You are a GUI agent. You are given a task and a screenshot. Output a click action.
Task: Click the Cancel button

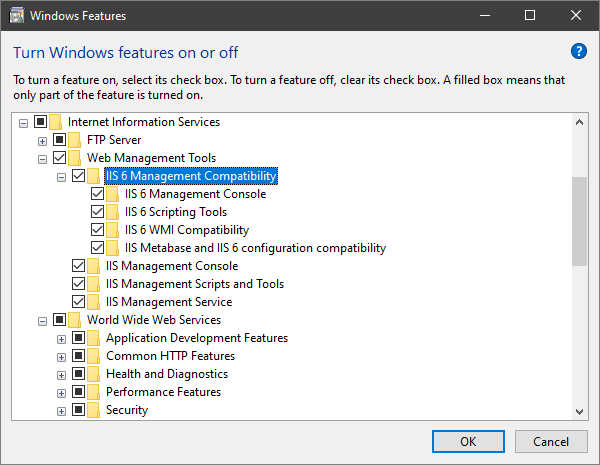551,442
